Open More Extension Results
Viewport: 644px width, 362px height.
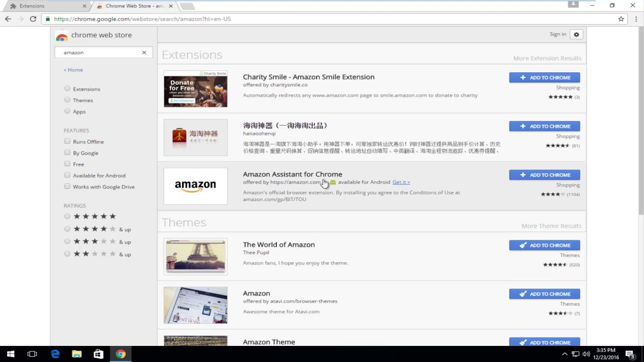[x=547, y=58]
